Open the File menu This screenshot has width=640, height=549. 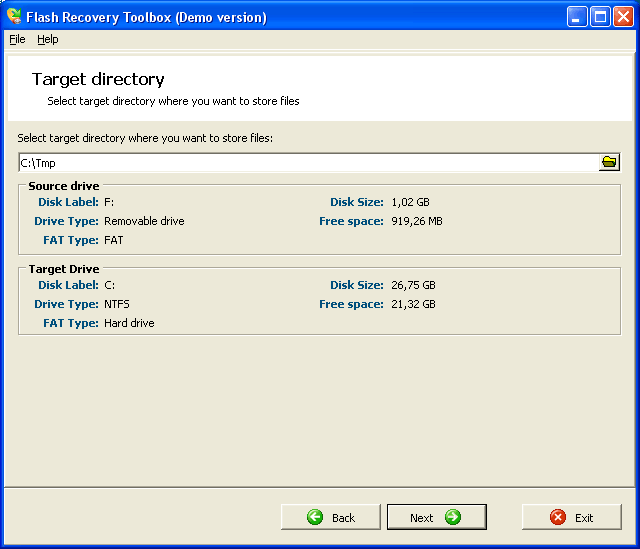(x=17, y=39)
